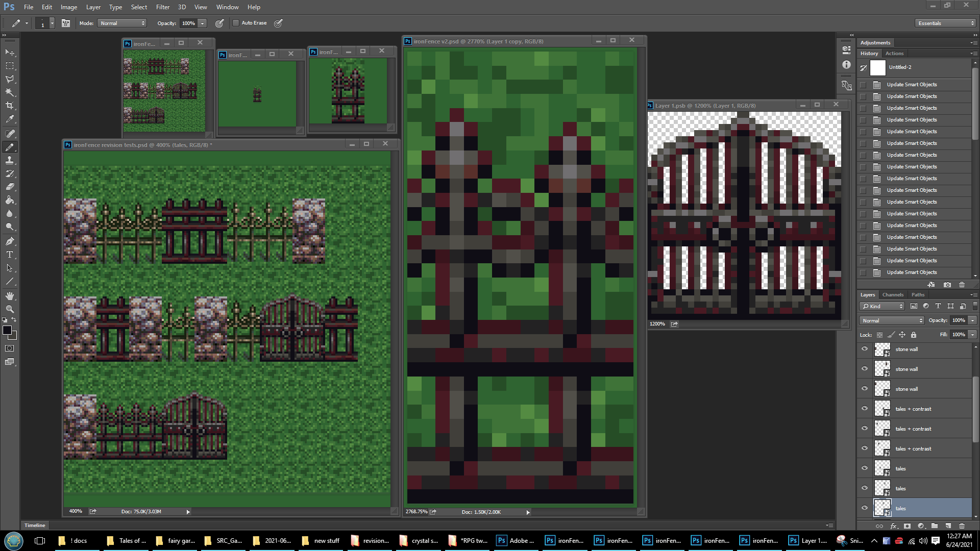Screen dimensions: 980x551
Task: Open the Essentials workspace dropdown
Action: [945, 23]
